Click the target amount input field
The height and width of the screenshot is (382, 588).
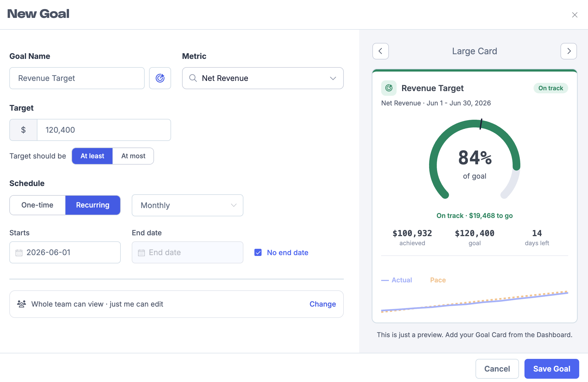click(104, 130)
